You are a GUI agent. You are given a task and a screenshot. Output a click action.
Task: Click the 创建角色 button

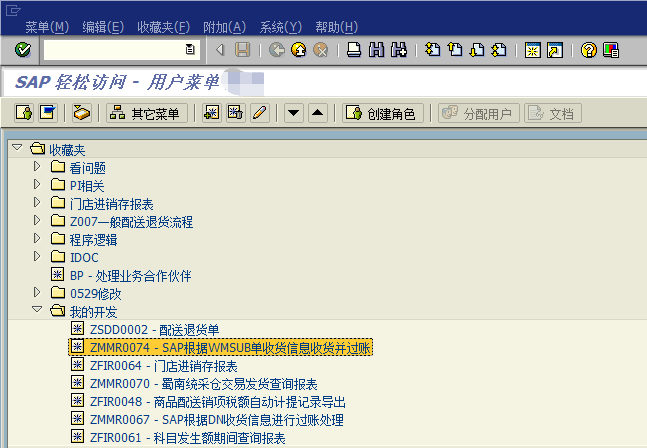point(383,113)
